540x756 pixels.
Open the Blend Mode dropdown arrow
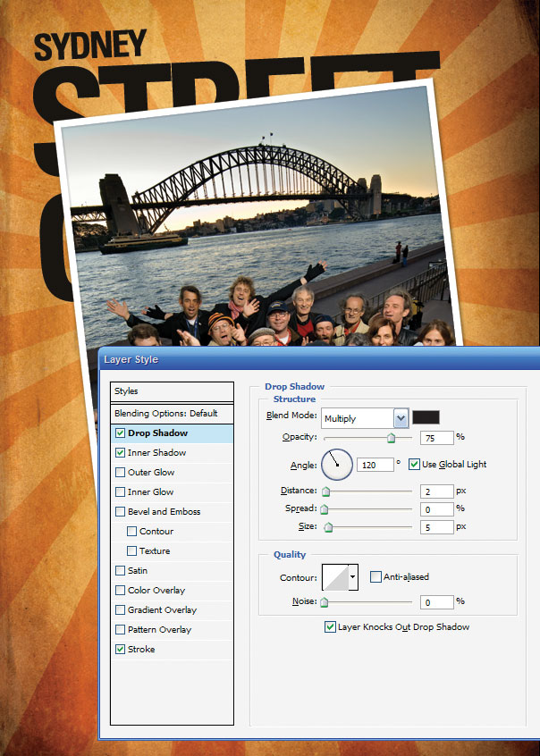pyautogui.click(x=401, y=418)
